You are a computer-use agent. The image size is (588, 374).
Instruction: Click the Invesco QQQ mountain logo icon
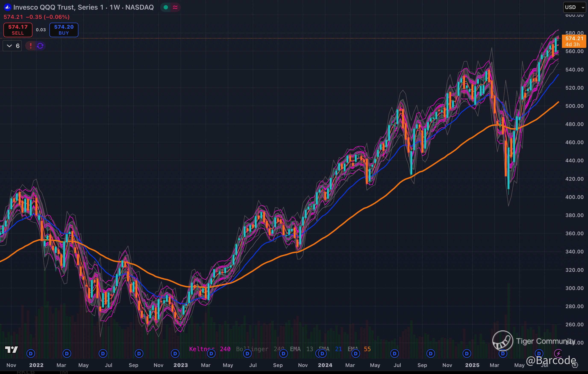7,7
